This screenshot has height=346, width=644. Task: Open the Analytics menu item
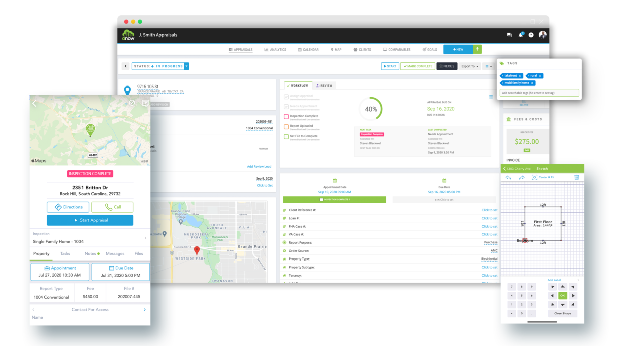tap(275, 50)
